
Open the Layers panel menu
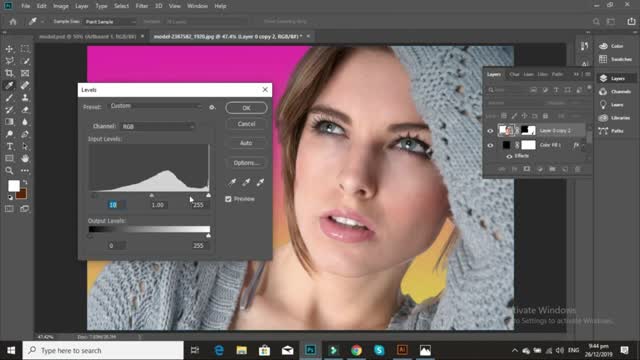point(588,74)
